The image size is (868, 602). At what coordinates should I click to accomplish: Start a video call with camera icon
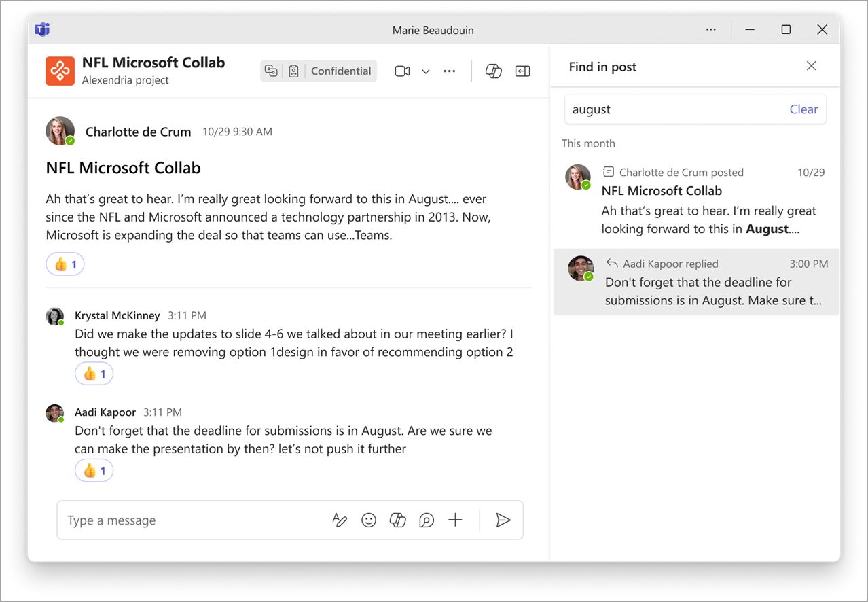402,71
